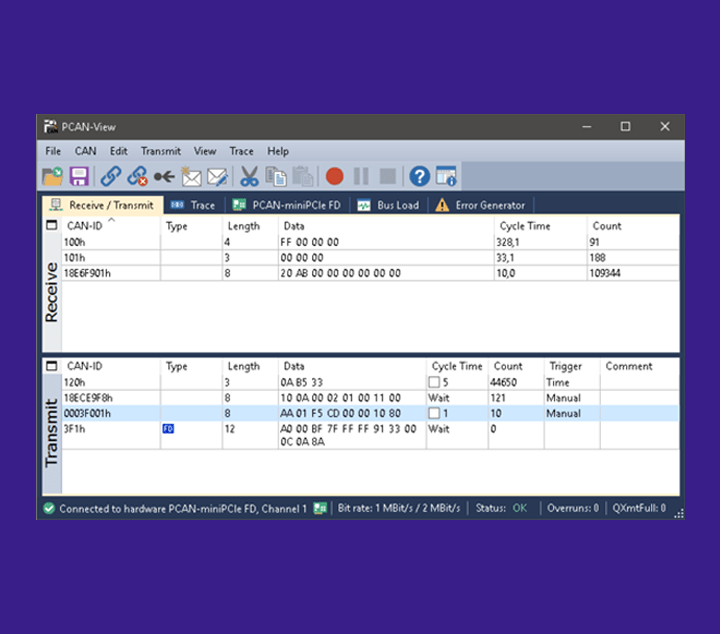Screen dimensions: 720x634
Task: Open the File menu
Action: point(53,151)
